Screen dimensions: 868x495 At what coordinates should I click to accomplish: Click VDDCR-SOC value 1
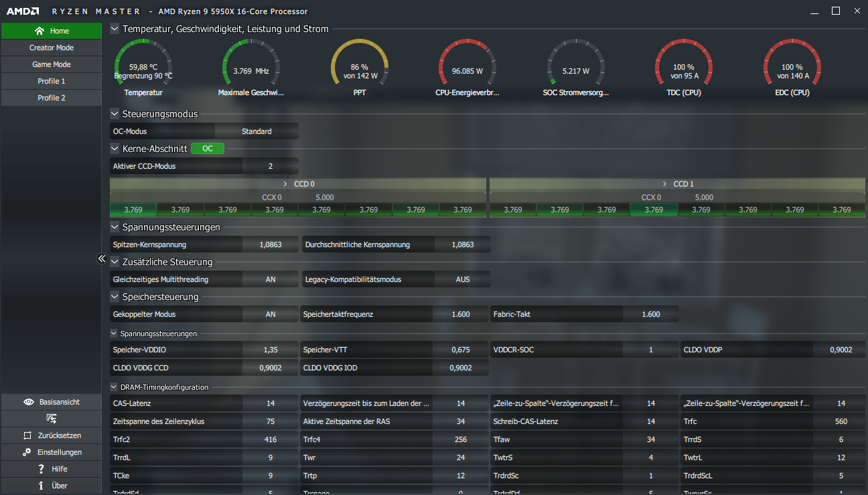(651, 350)
